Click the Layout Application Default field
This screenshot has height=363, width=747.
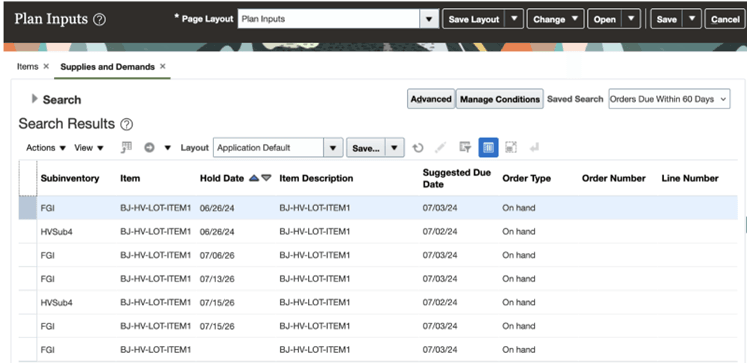pyautogui.click(x=269, y=148)
